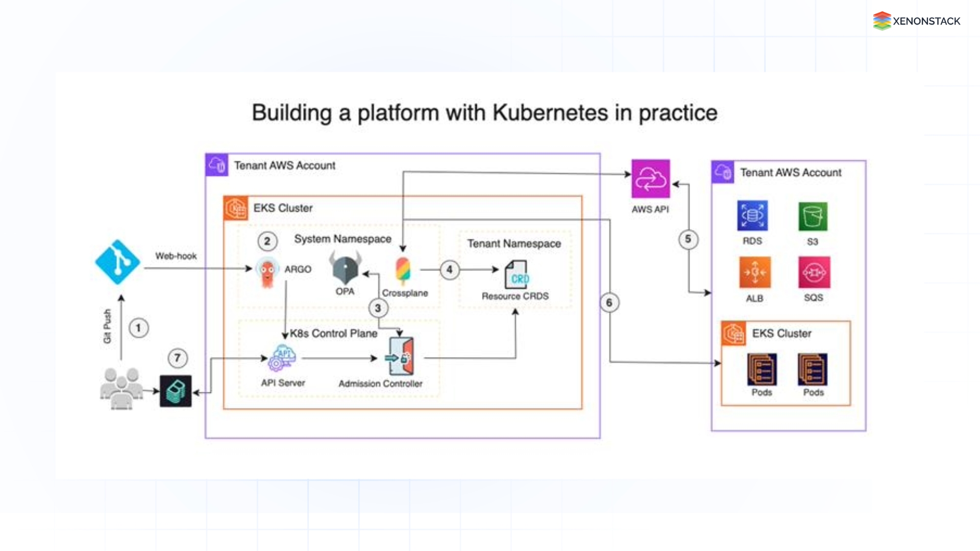Click the diagram title about Kubernetes platform
Screen dimensions: 980x551
484,113
